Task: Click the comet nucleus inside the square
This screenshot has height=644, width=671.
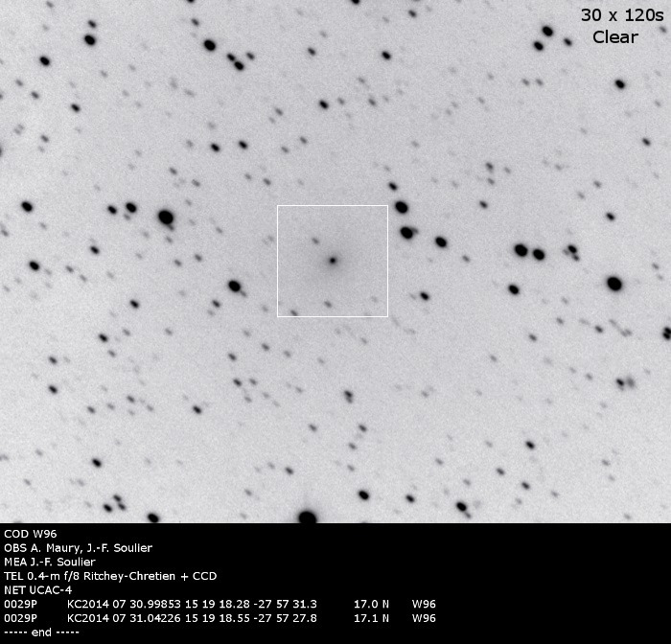Action: tap(333, 260)
